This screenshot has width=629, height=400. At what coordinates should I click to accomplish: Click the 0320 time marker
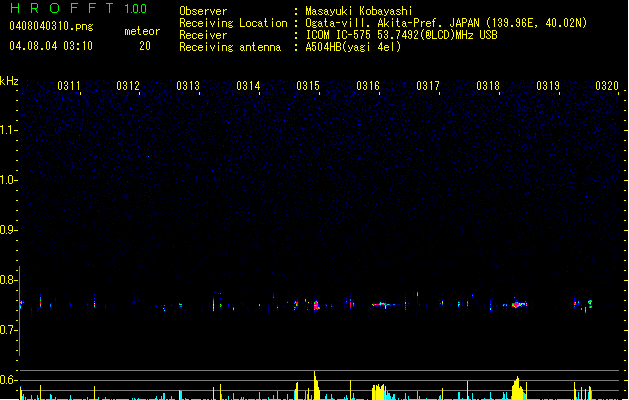(607, 85)
